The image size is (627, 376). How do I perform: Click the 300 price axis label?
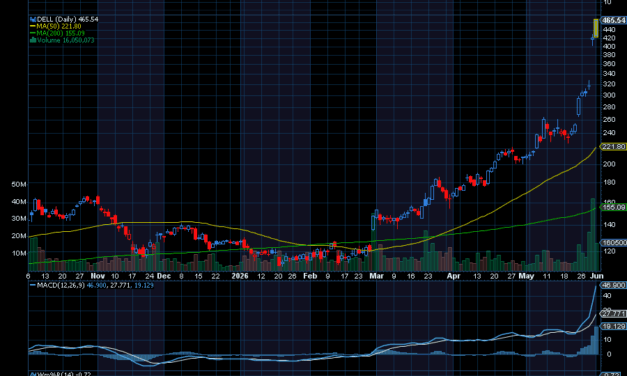pos(609,95)
